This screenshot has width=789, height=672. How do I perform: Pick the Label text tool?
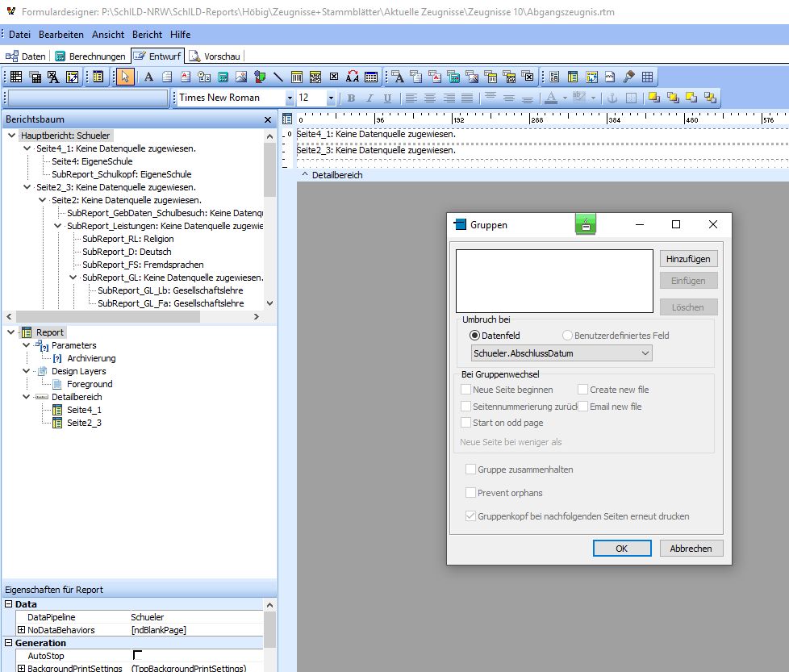148,77
